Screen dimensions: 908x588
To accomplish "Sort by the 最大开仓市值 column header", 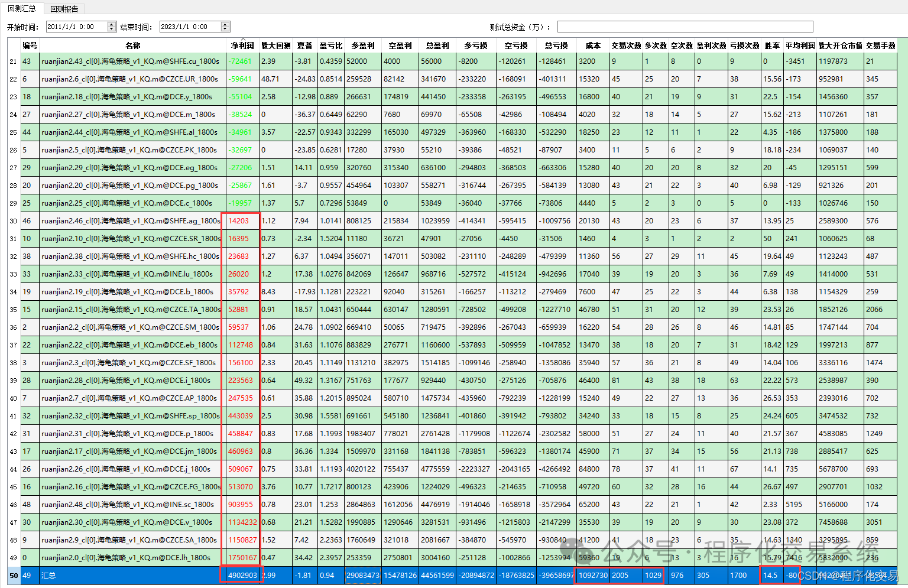I will coord(841,46).
